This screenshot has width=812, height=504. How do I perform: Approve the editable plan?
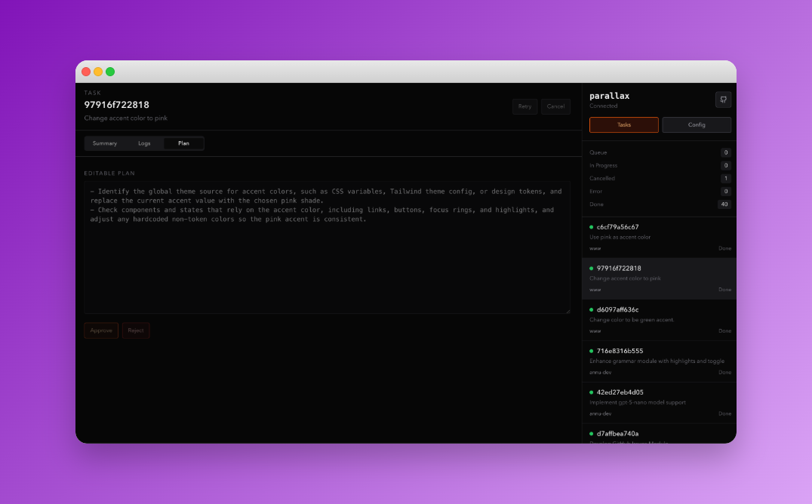tap(101, 330)
